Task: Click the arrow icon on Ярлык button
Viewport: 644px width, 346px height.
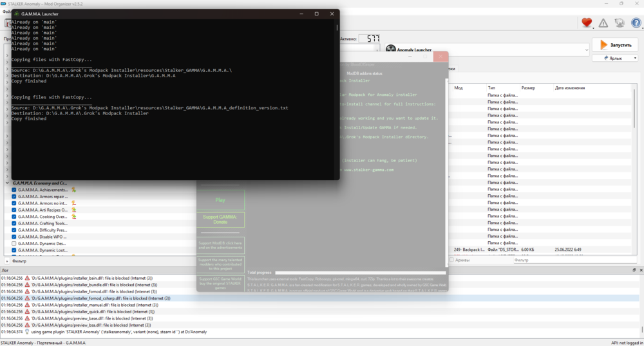Action: tap(606, 59)
